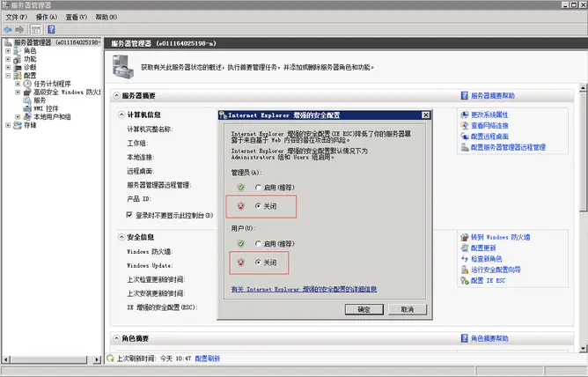This screenshot has width=588, height=377.
Task: Click the blue help toolbar icon
Action: click(x=51, y=29)
